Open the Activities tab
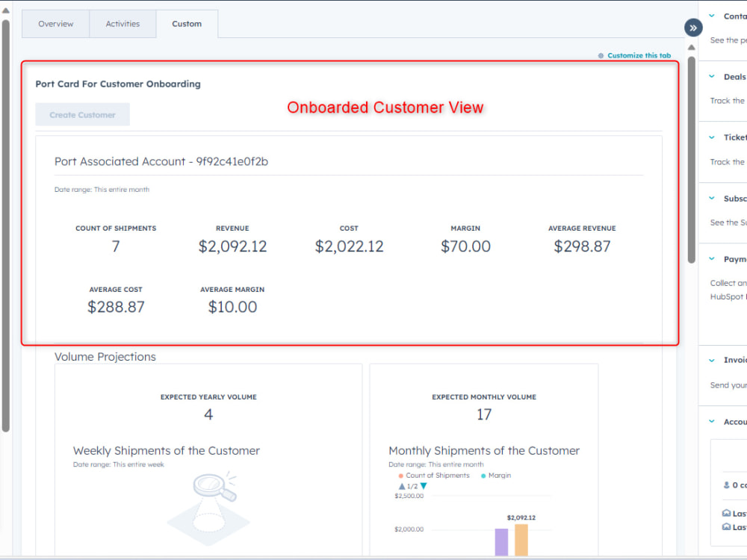This screenshot has width=747, height=560. [123, 23]
